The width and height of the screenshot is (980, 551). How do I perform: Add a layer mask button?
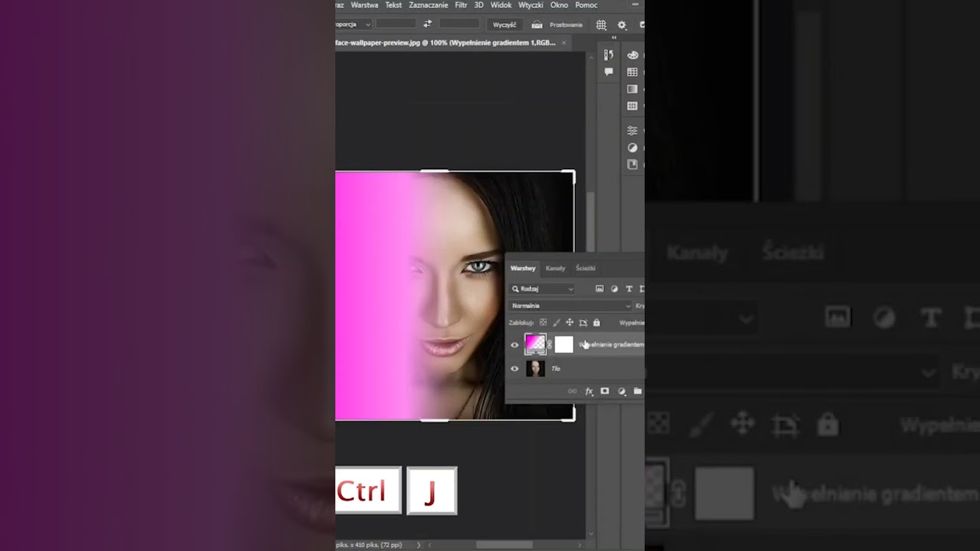605,391
